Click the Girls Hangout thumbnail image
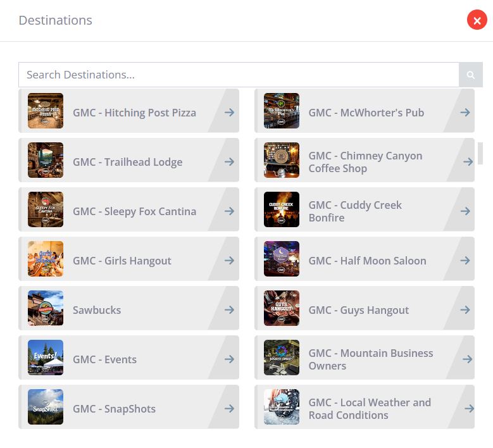The height and width of the screenshot is (448, 493). [46, 259]
